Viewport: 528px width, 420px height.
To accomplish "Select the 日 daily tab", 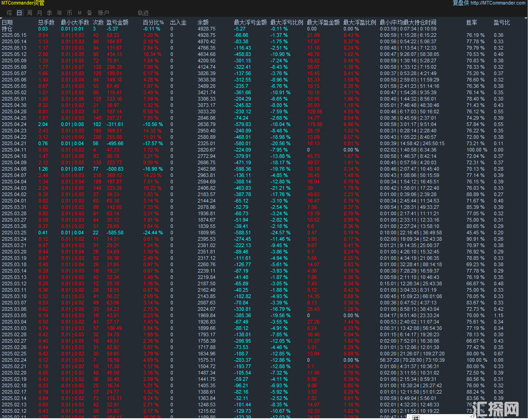I will 19,13.
